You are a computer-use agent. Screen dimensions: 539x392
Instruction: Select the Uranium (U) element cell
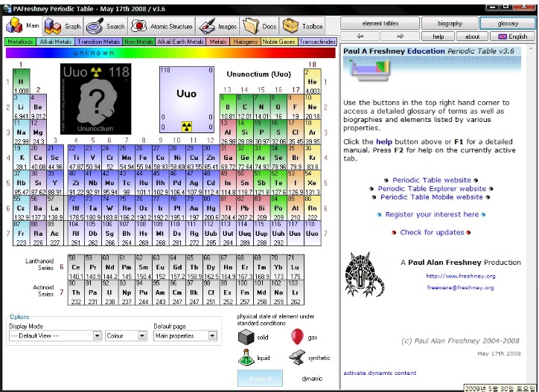point(109,292)
